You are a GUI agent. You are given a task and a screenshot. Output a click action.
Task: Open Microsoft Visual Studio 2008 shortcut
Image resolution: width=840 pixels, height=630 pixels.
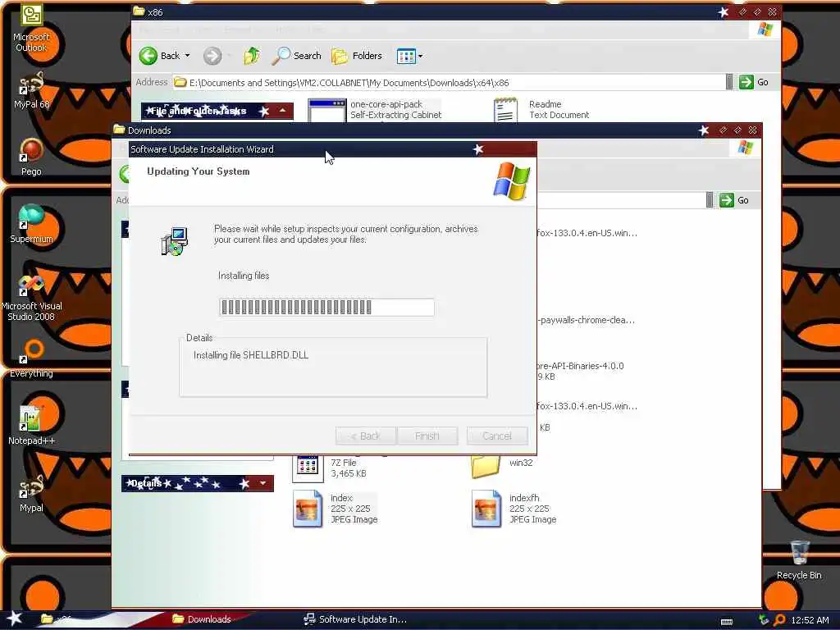coord(31,297)
